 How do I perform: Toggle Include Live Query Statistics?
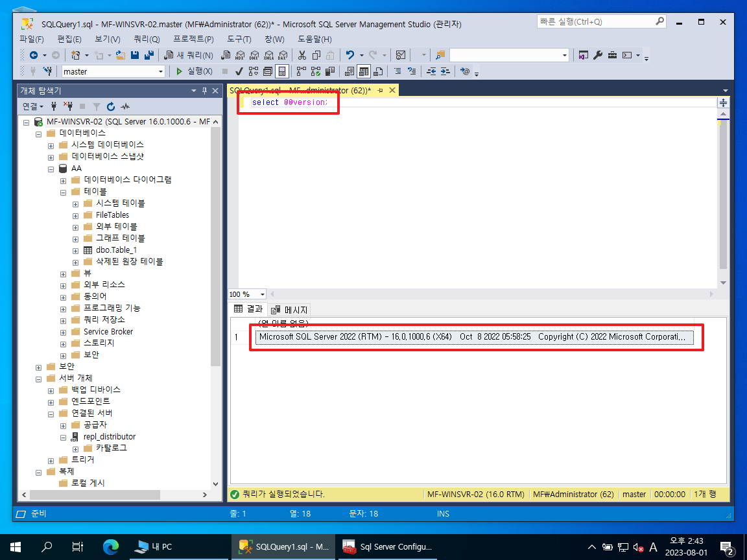[x=315, y=71]
